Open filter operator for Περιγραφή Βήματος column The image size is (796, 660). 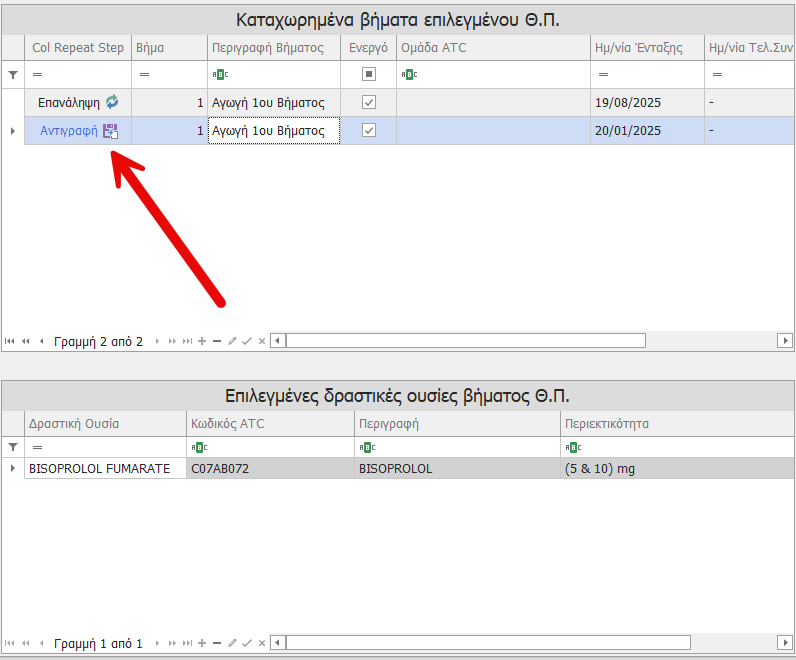[x=220, y=74]
